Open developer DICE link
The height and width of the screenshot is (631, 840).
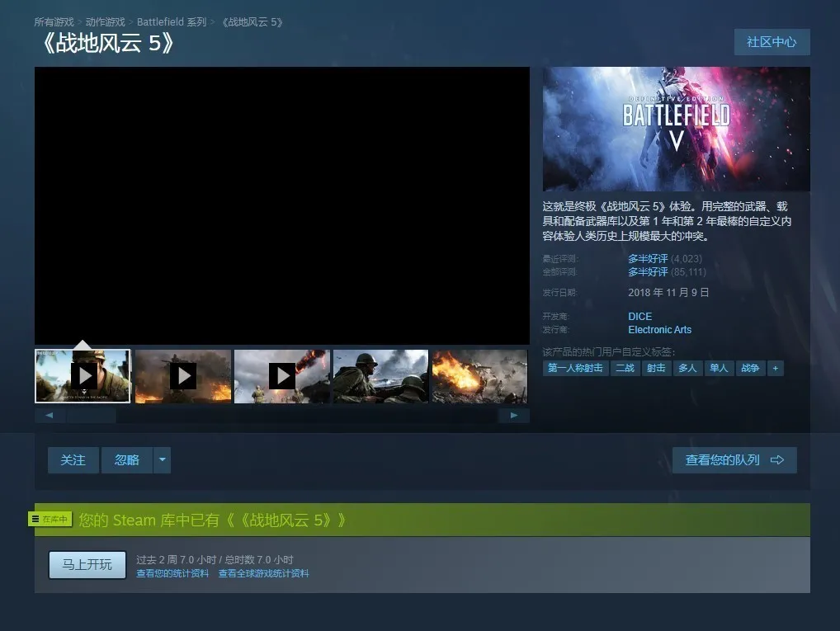point(639,316)
